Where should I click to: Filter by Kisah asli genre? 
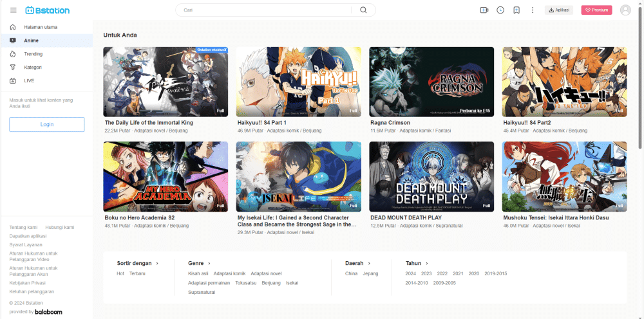[198, 273]
